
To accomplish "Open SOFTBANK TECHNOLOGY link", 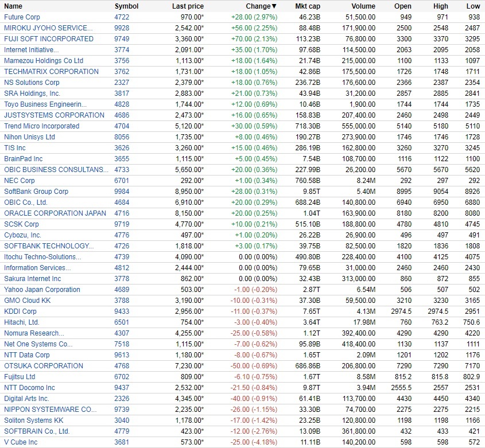I will click(x=49, y=246).
